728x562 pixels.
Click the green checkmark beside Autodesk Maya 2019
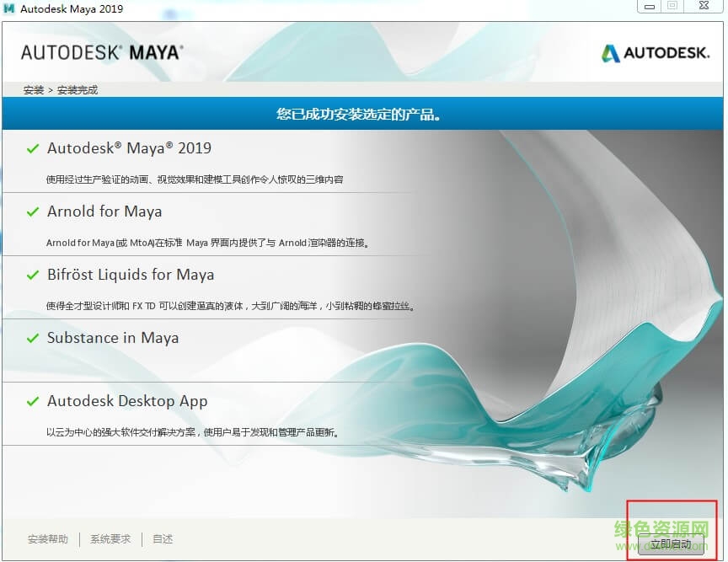pos(33,149)
